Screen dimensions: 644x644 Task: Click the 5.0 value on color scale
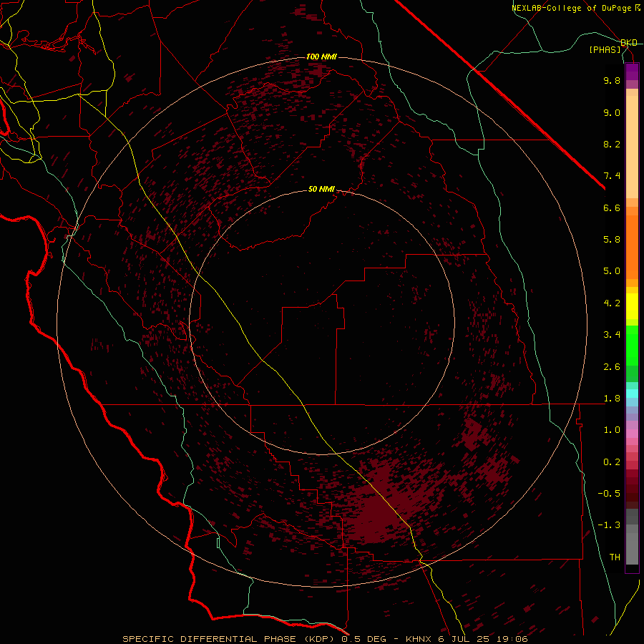click(x=612, y=271)
